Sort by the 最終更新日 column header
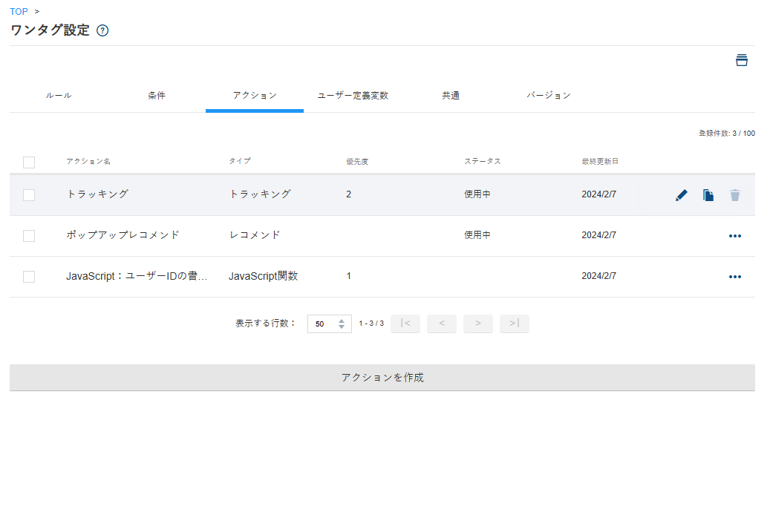Image resolution: width=767 pixels, height=532 pixels. coord(600,161)
